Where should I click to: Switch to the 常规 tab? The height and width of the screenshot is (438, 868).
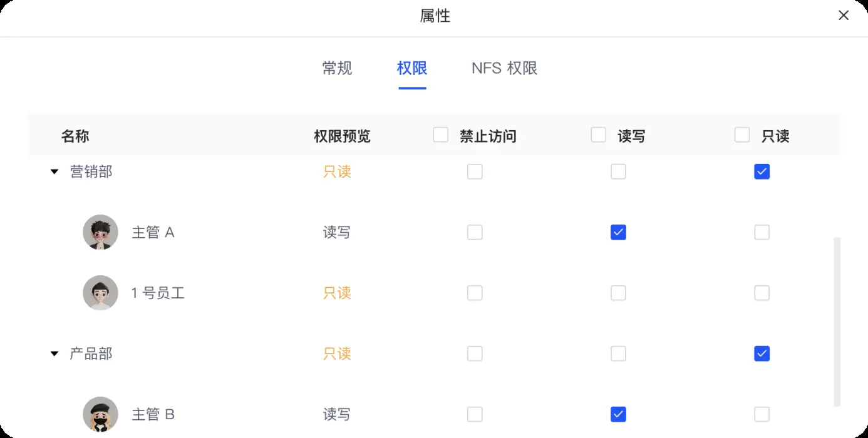point(337,68)
